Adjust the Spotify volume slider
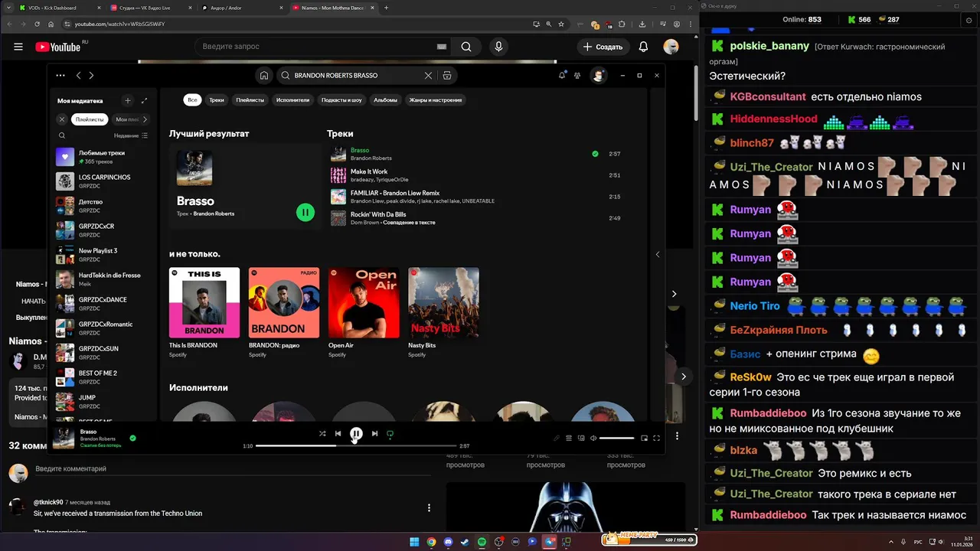This screenshot has height=551, width=980. tap(616, 439)
